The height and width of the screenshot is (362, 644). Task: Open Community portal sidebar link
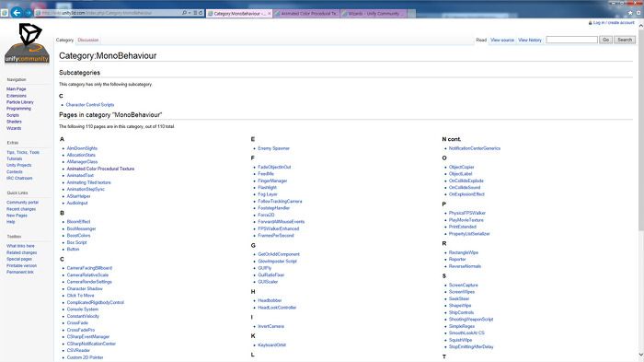click(x=23, y=203)
